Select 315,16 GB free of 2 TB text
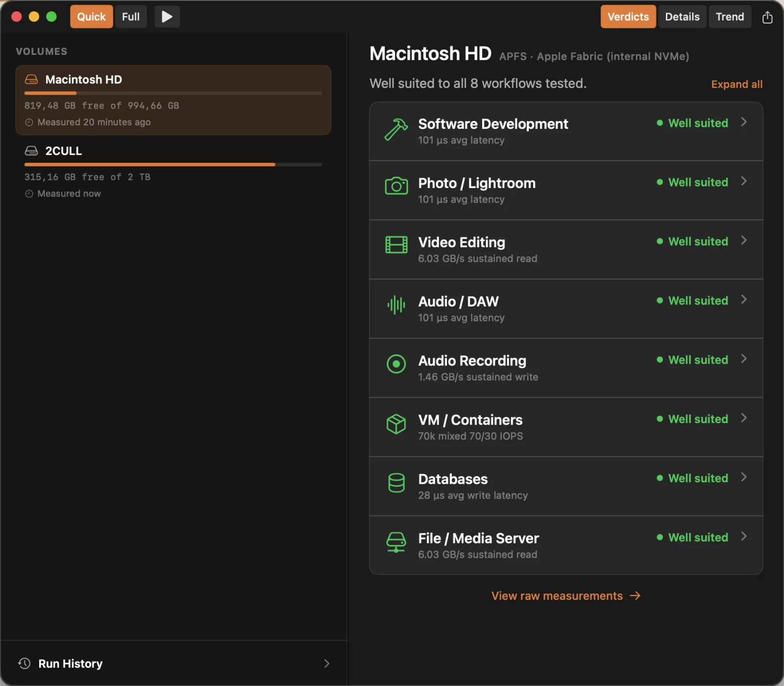This screenshot has width=784, height=686. (87, 177)
